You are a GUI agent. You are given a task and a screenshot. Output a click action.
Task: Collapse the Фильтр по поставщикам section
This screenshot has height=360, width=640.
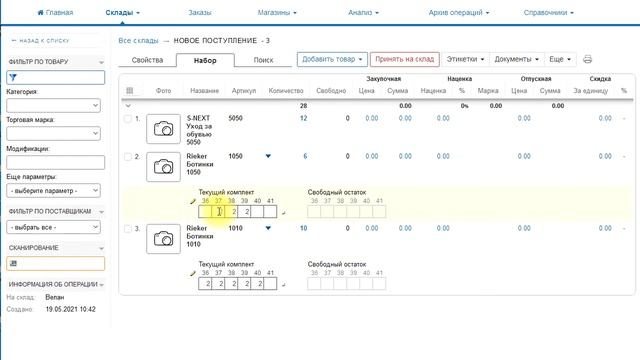click(101, 212)
